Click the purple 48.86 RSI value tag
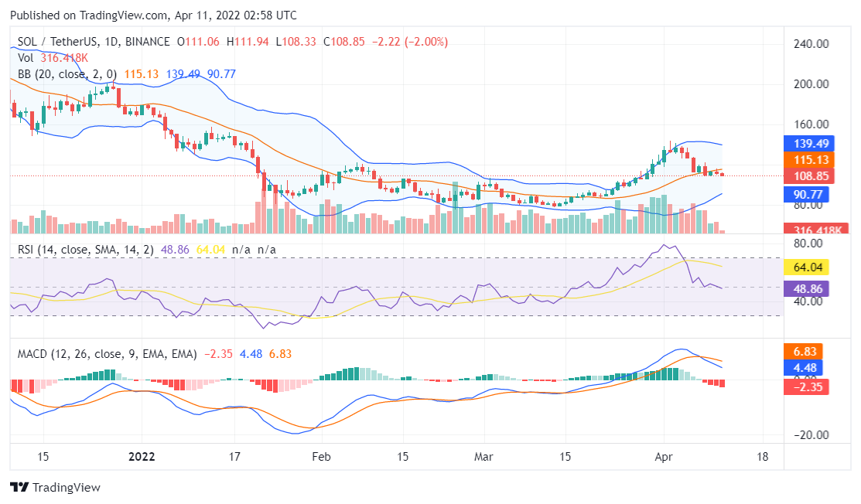The height and width of the screenshot is (504, 861). click(806, 290)
